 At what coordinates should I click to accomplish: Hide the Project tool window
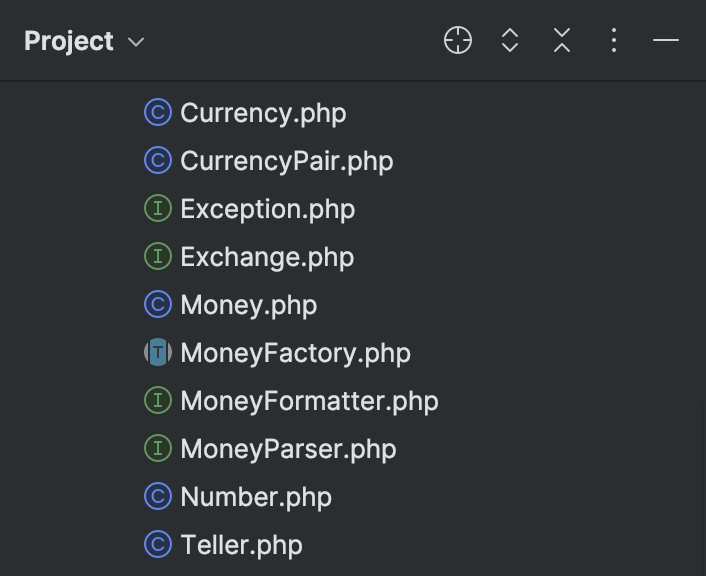pyautogui.click(x=666, y=41)
